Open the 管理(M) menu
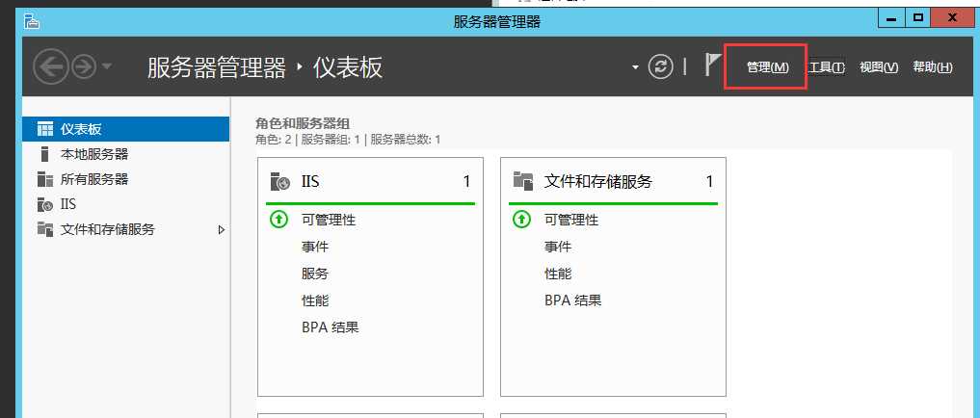The width and height of the screenshot is (980, 418). click(x=767, y=67)
